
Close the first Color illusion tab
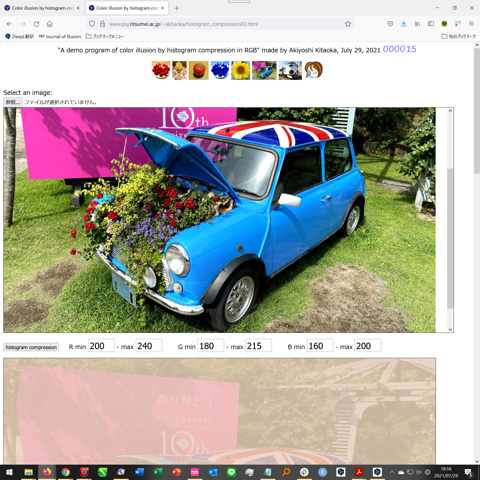pyautogui.click(x=78, y=8)
